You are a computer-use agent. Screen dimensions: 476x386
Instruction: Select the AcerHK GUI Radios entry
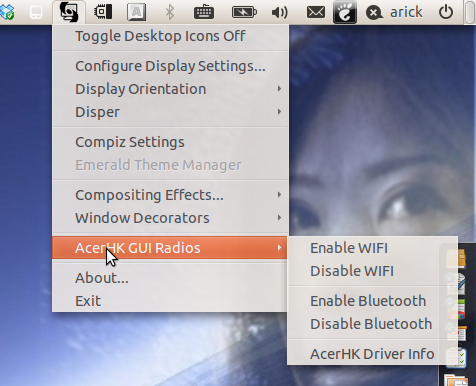[170, 248]
